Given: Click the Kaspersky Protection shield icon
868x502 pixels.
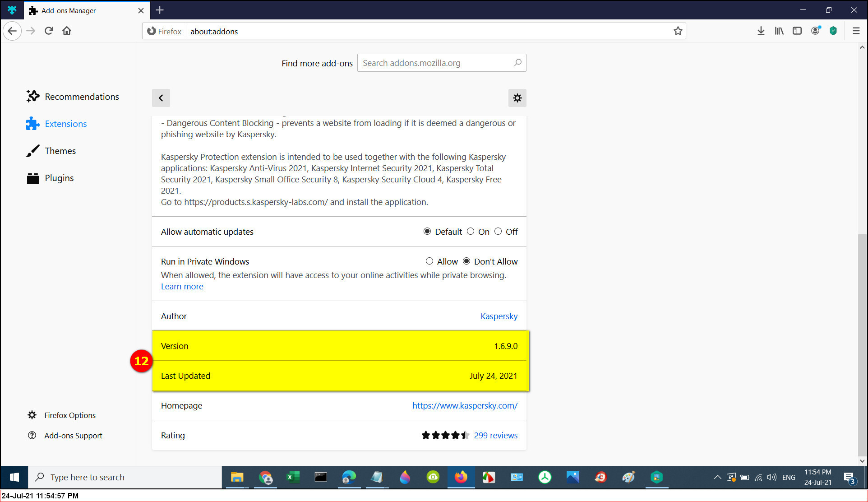Looking at the screenshot, I should (x=833, y=31).
